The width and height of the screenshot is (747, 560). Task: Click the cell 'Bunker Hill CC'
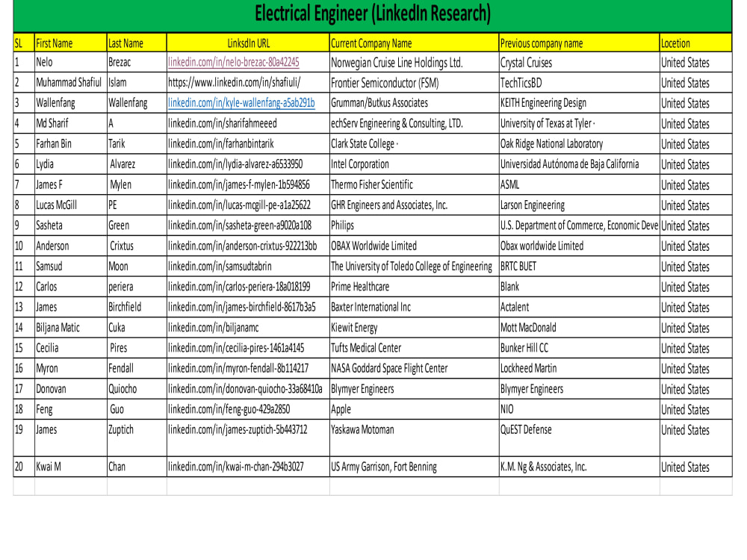pos(580,349)
